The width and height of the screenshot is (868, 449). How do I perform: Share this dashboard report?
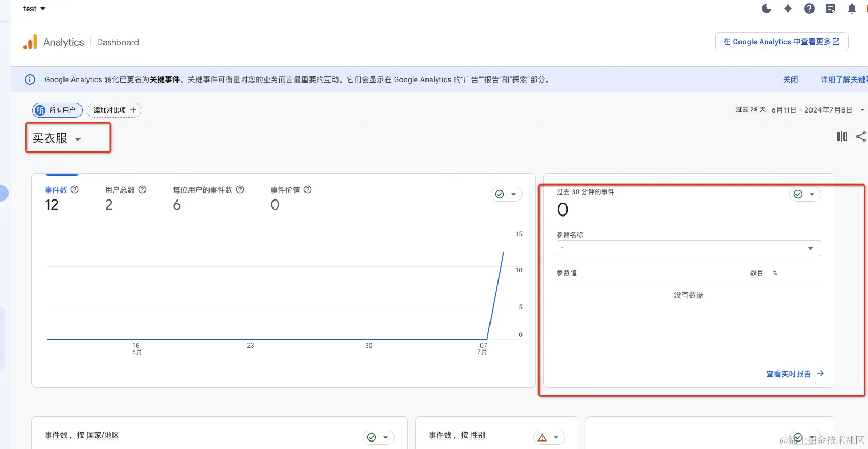(x=861, y=137)
